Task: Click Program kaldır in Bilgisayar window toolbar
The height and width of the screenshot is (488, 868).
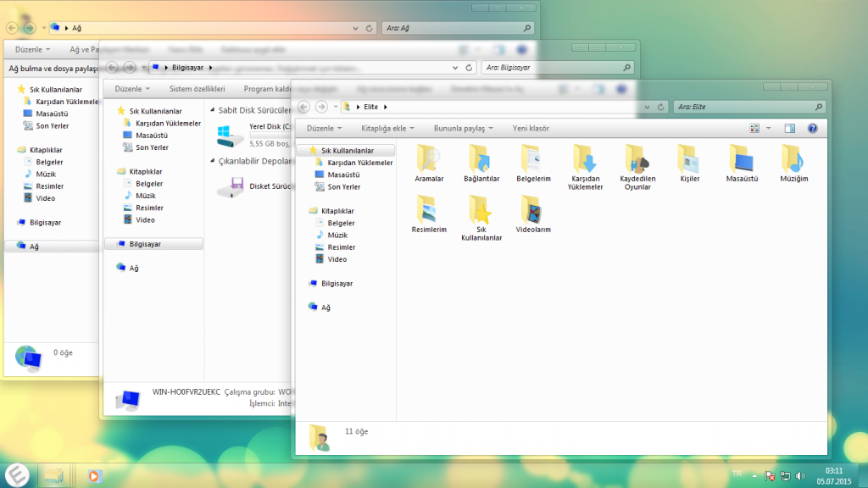Action: [x=268, y=88]
